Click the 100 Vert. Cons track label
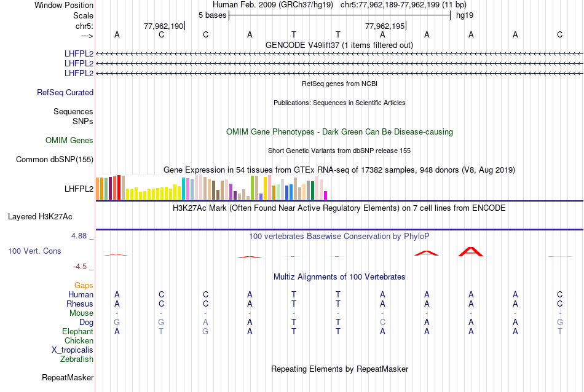584x392 pixels. coord(34,251)
